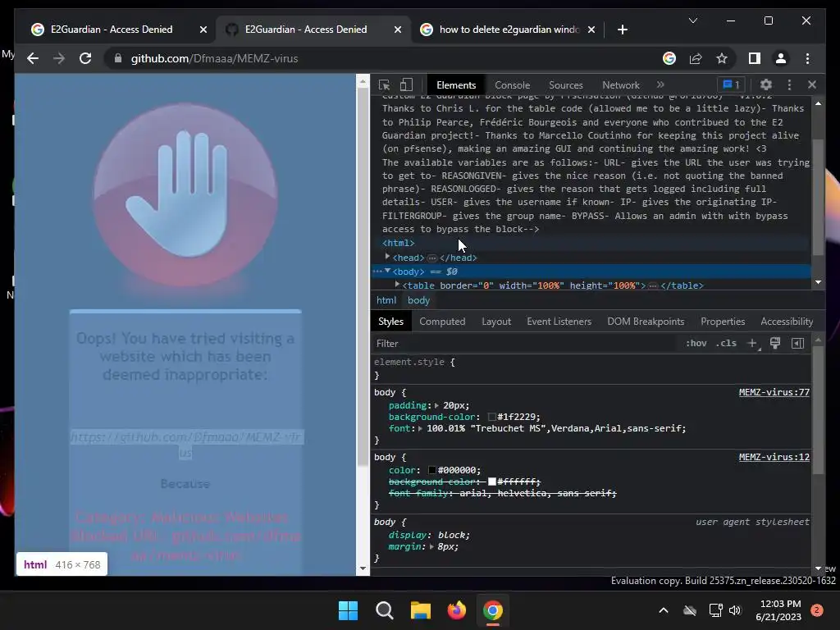Bookmark this page with star icon
The image size is (840, 630).
coord(722,58)
